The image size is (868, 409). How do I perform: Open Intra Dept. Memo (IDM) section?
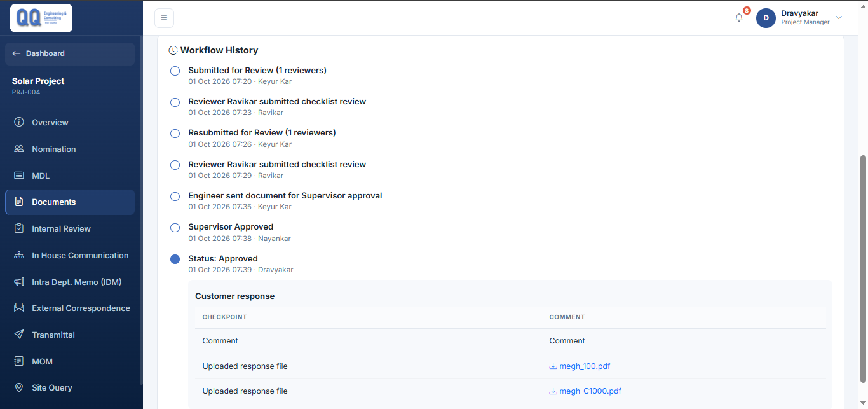point(70,282)
